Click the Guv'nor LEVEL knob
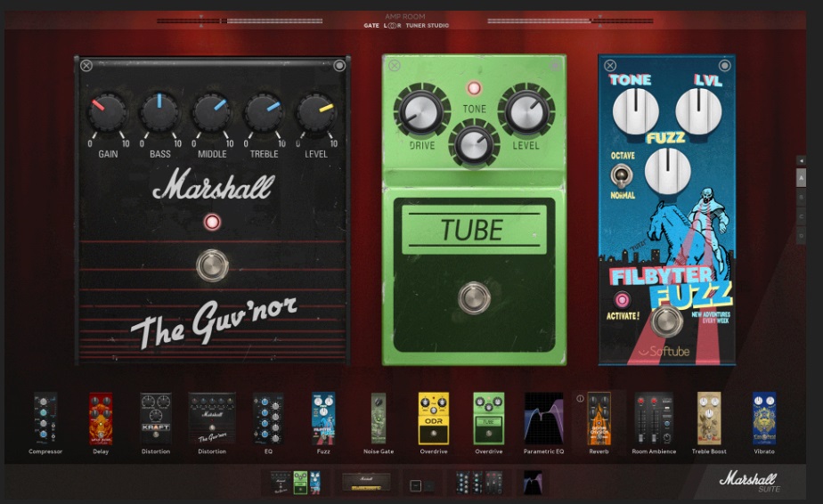The width and height of the screenshot is (823, 504). (316, 113)
